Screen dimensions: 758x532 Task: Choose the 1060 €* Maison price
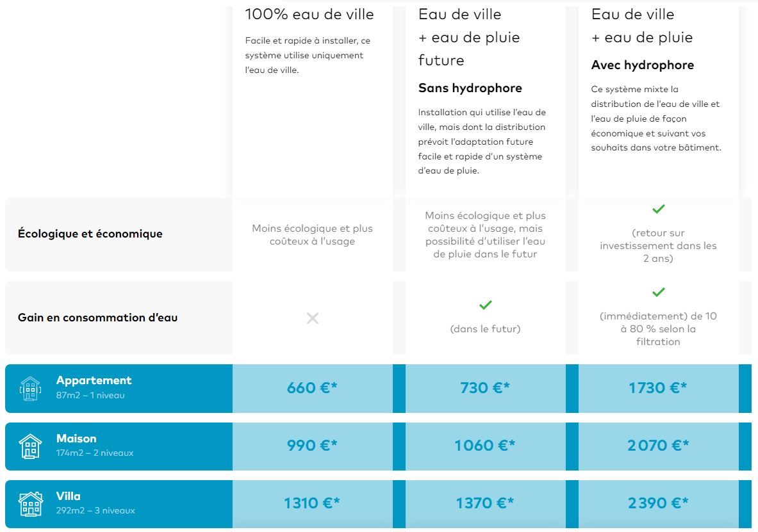point(486,446)
